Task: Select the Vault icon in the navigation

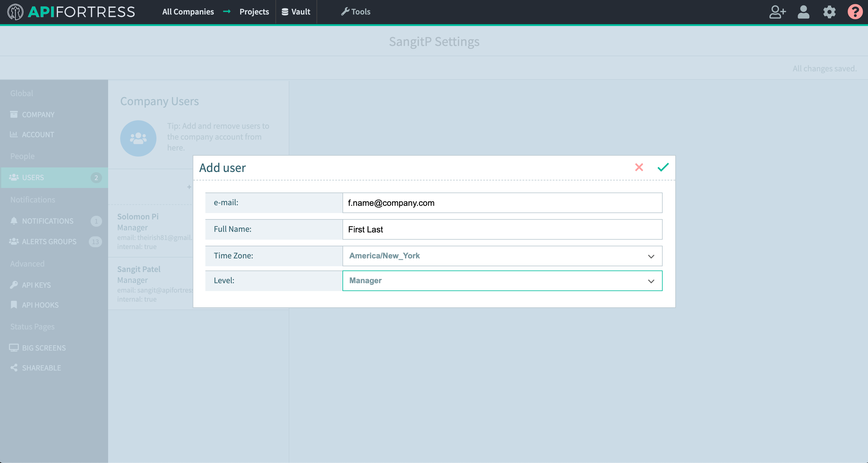Action: 285,12
